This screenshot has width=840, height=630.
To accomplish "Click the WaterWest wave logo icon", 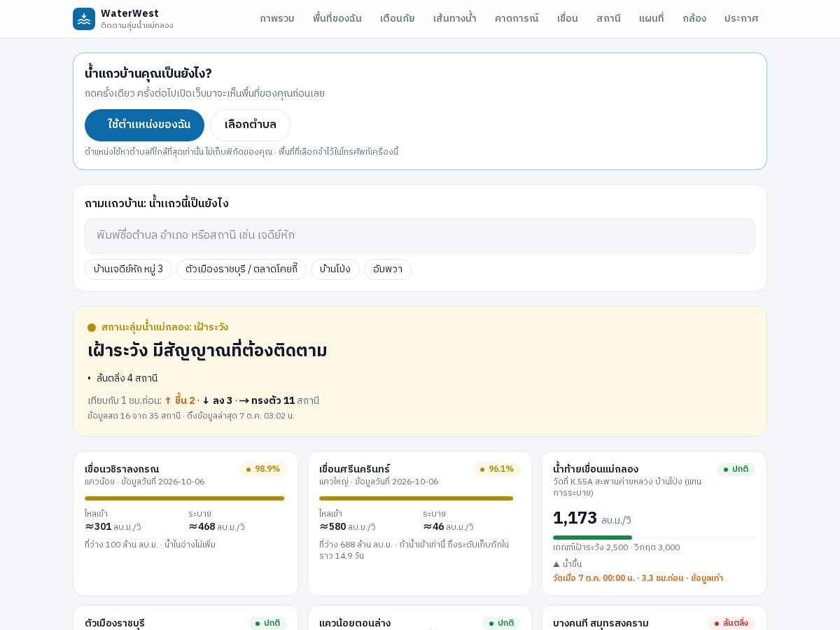I will 84,19.
